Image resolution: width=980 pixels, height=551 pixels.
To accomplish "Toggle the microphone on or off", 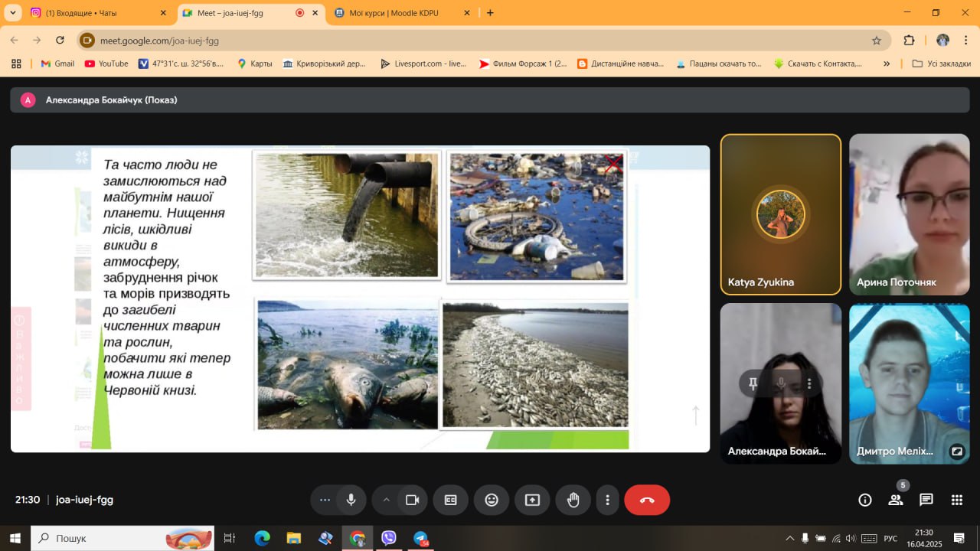I will (351, 500).
